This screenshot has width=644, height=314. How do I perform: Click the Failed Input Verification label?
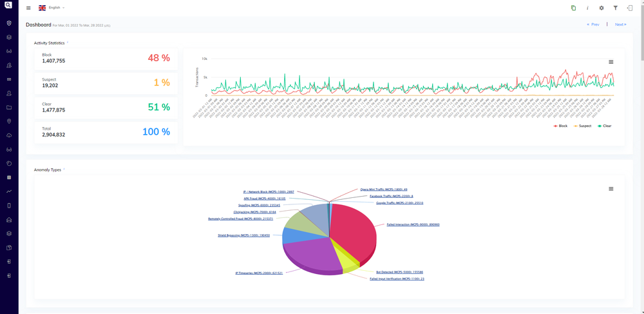click(397, 279)
